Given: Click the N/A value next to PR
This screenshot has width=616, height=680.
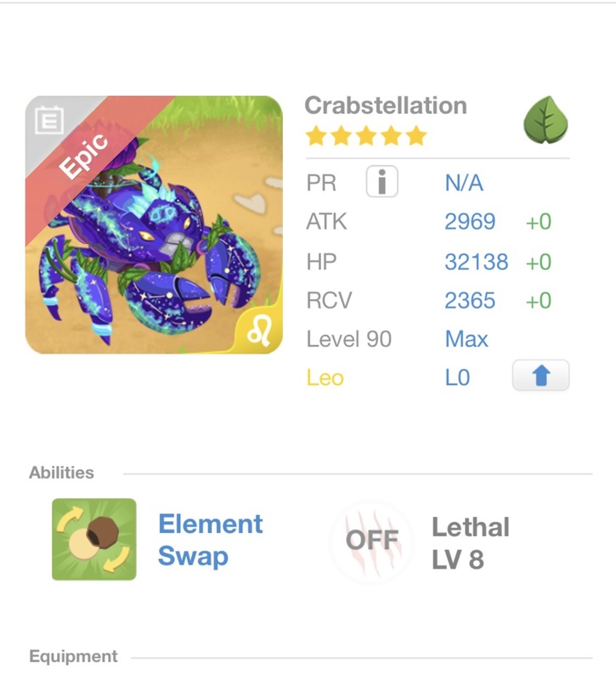Looking at the screenshot, I should pos(464,179).
